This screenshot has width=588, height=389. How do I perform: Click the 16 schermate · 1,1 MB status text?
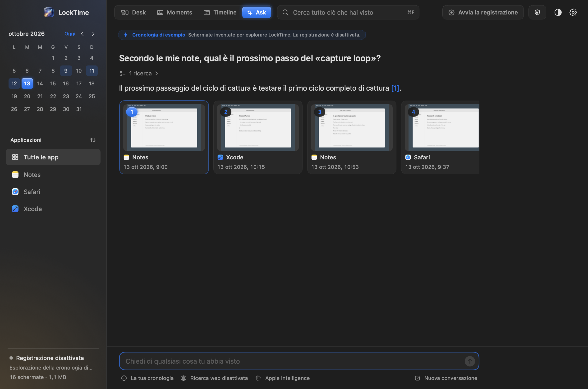tap(38, 377)
